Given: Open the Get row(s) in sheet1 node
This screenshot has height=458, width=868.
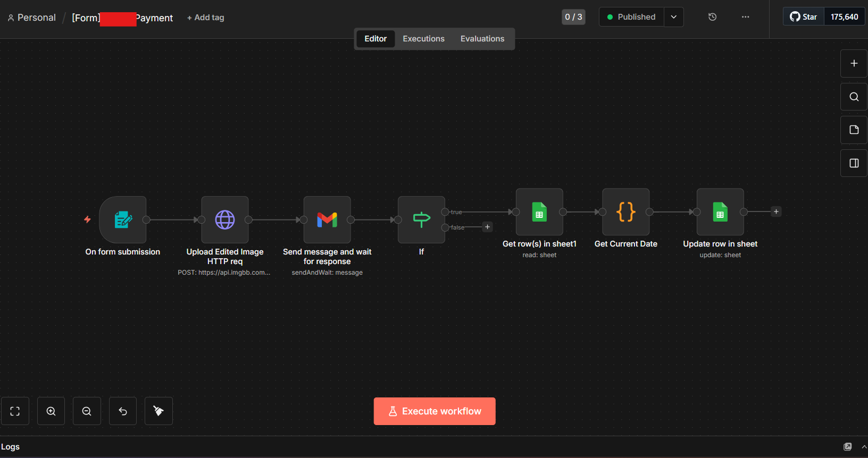Looking at the screenshot, I should [539, 211].
